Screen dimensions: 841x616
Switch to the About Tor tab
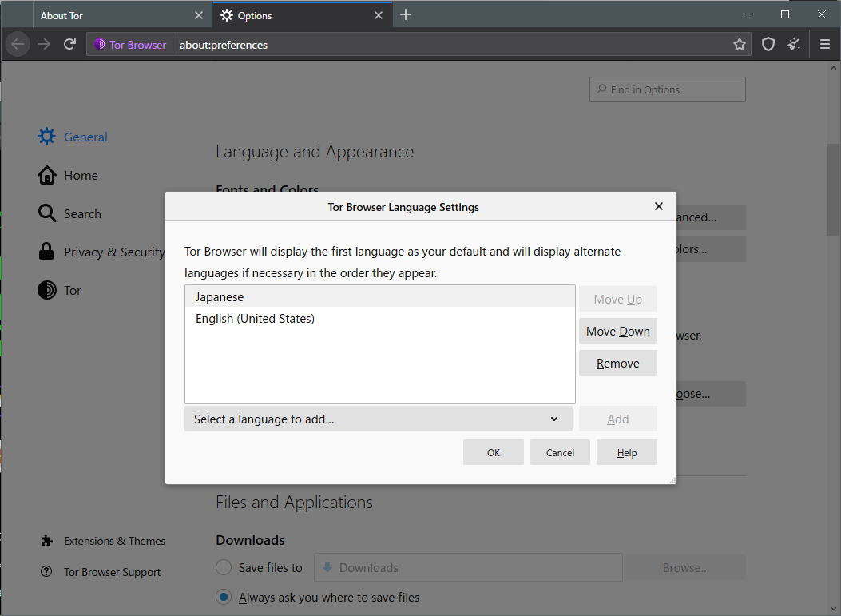click(x=112, y=14)
